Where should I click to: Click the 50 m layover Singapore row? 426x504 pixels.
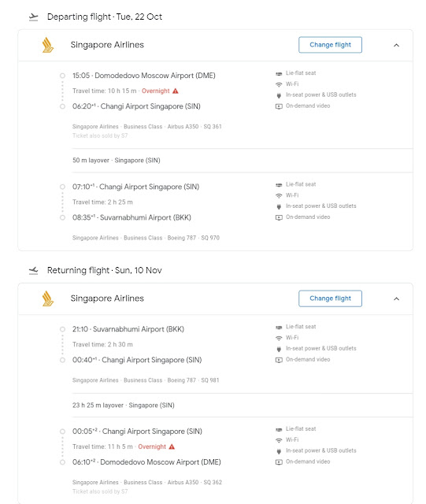[x=243, y=160]
